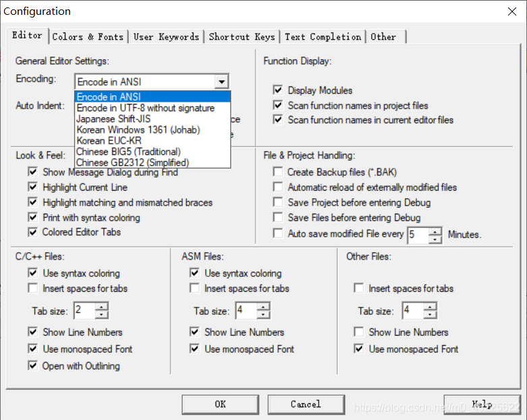Toggle Colored Editor Tabs
The height and width of the screenshot is (420, 527).
32,232
